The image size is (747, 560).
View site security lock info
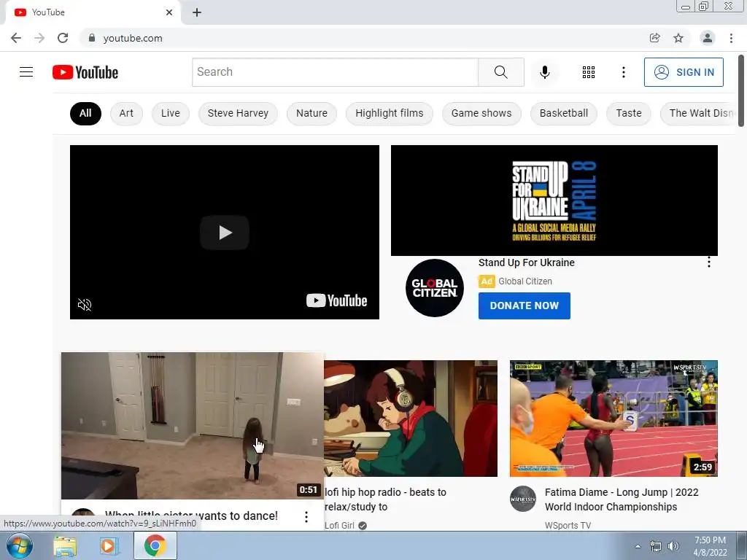click(92, 38)
